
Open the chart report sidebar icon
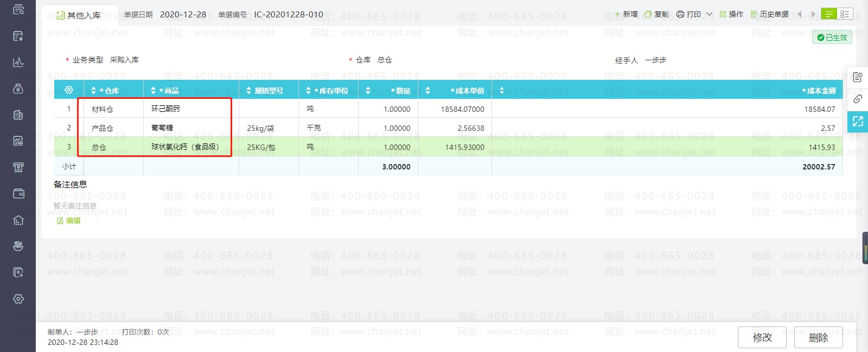18,141
